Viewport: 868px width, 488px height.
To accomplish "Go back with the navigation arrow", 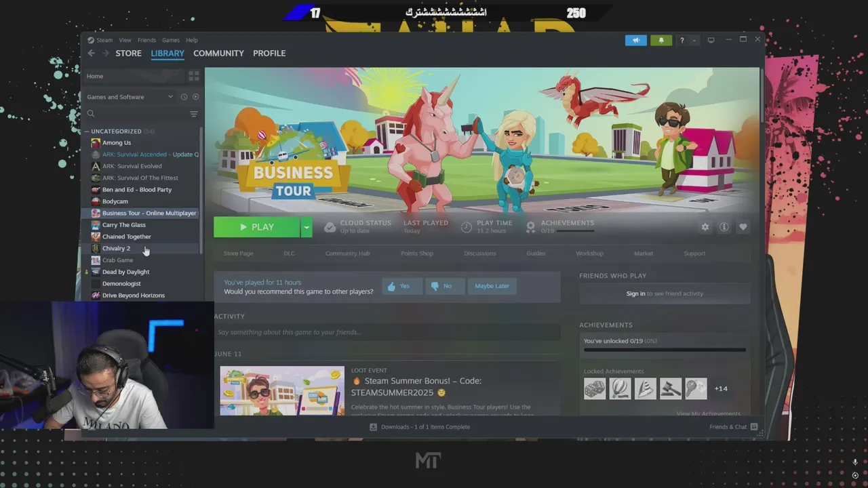I will click(x=91, y=54).
